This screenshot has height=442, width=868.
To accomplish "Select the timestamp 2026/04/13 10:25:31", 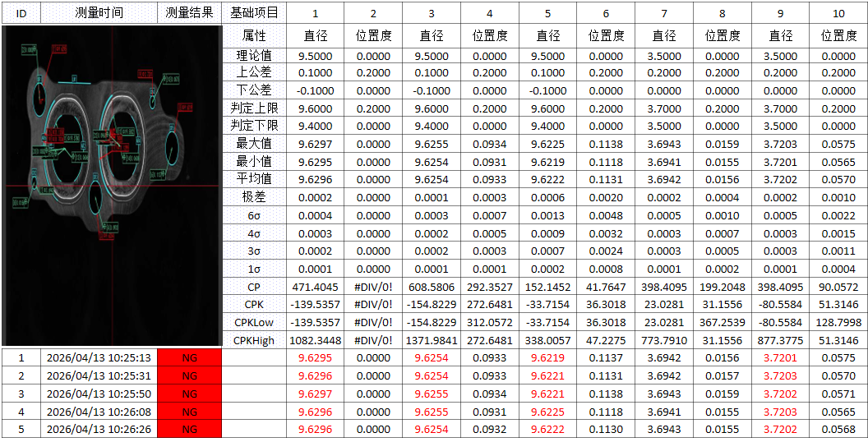I will [99, 375].
